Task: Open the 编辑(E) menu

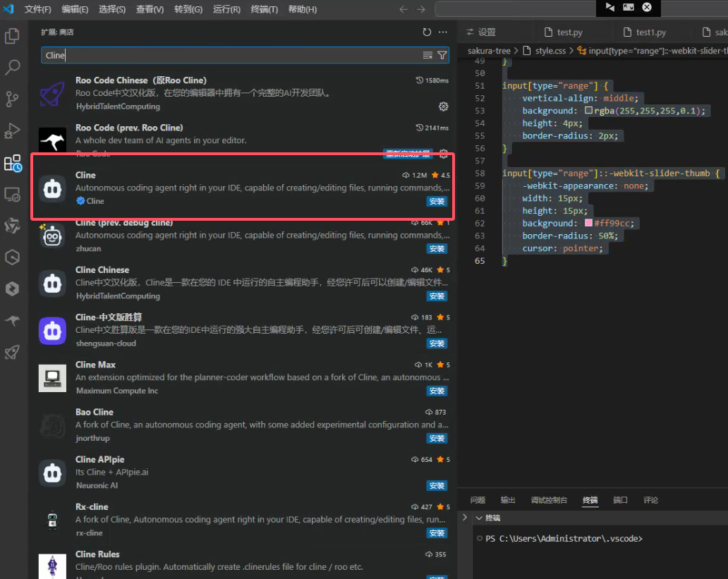Action: 75,9
